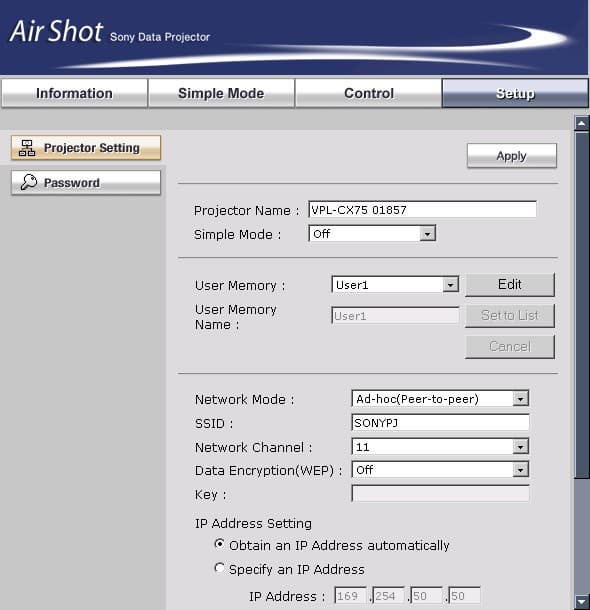Click the scroll down arrow
The width and height of the screenshot is (590, 610).
[x=581, y=601]
